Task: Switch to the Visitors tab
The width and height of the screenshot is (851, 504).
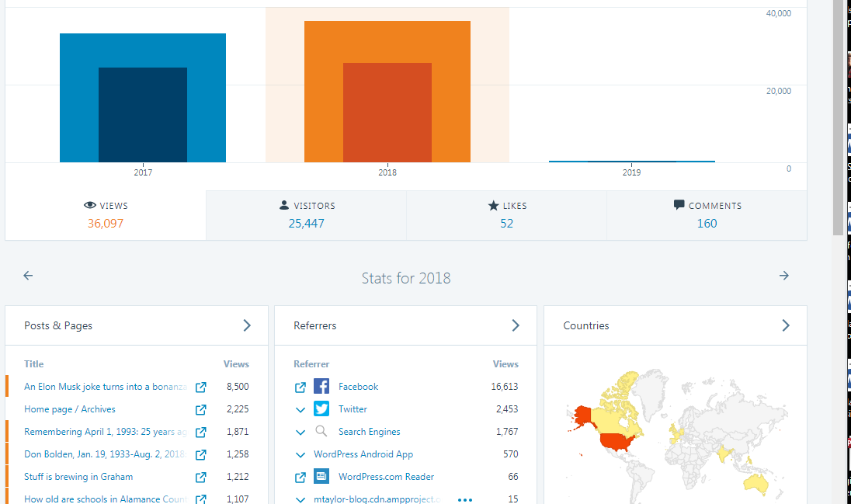Action: pyautogui.click(x=306, y=215)
